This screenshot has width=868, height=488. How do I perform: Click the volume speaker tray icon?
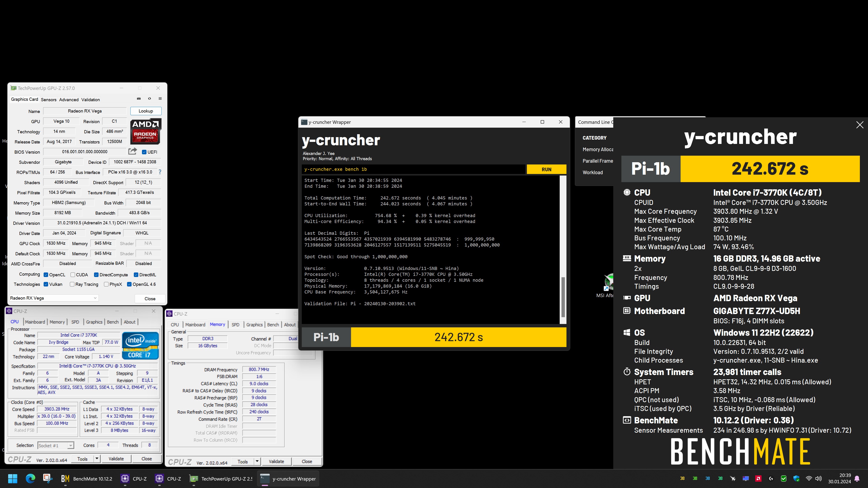pos(818,479)
